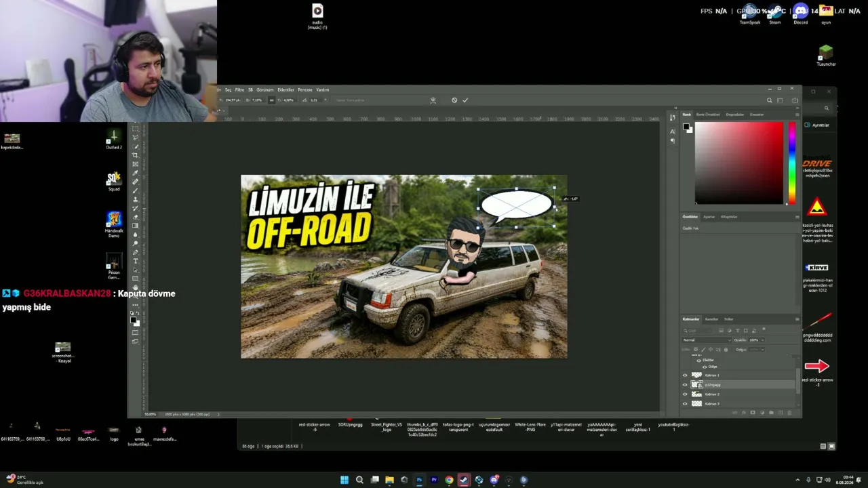Viewport: 868px width, 488px height.
Task: Toggle the maintain aspect ratio link
Action: [271, 100]
